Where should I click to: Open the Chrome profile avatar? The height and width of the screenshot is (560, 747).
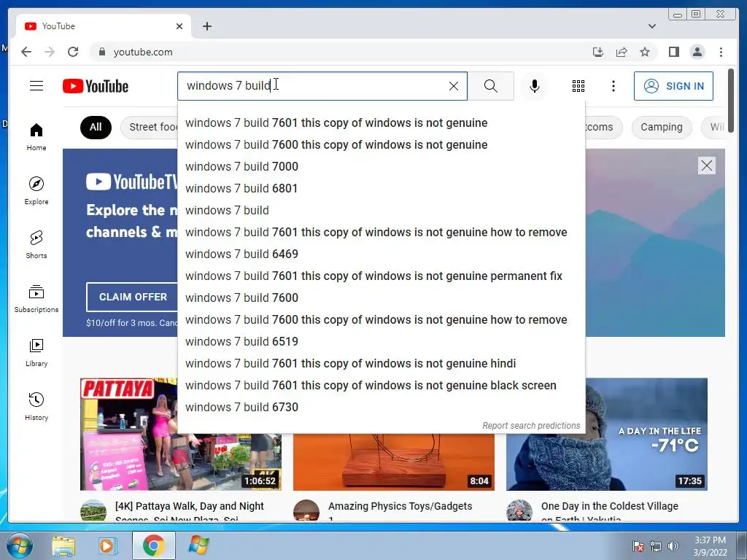(x=697, y=52)
